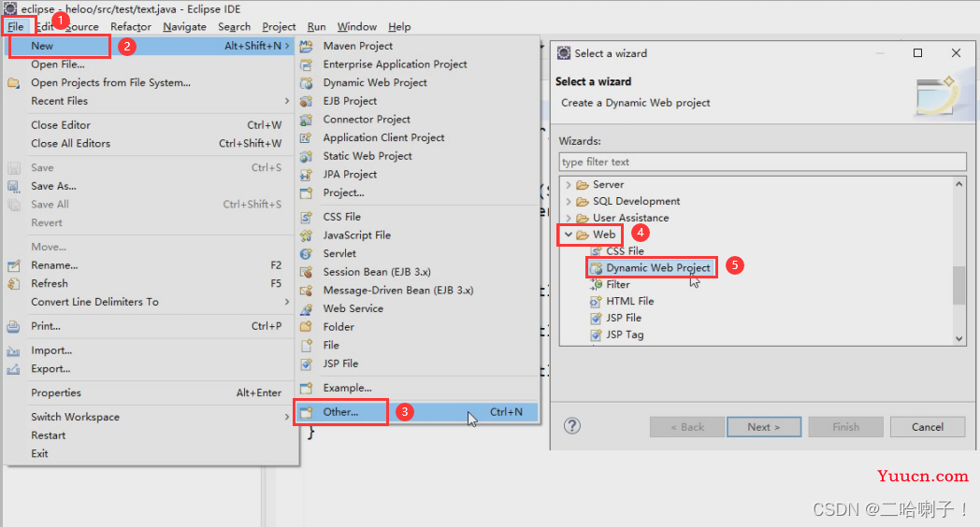Click the Session Bean icon
This screenshot has width=980, height=527.
click(x=307, y=272)
